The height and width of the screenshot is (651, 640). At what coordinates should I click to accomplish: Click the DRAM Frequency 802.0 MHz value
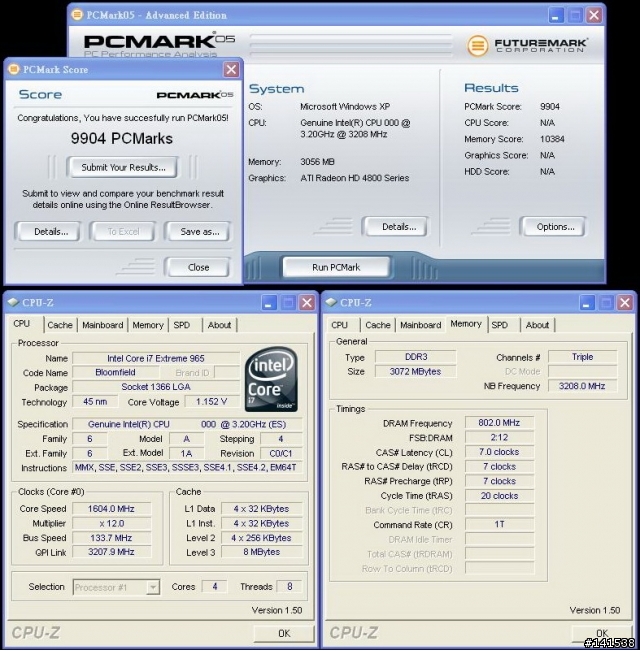tap(499, 423)
